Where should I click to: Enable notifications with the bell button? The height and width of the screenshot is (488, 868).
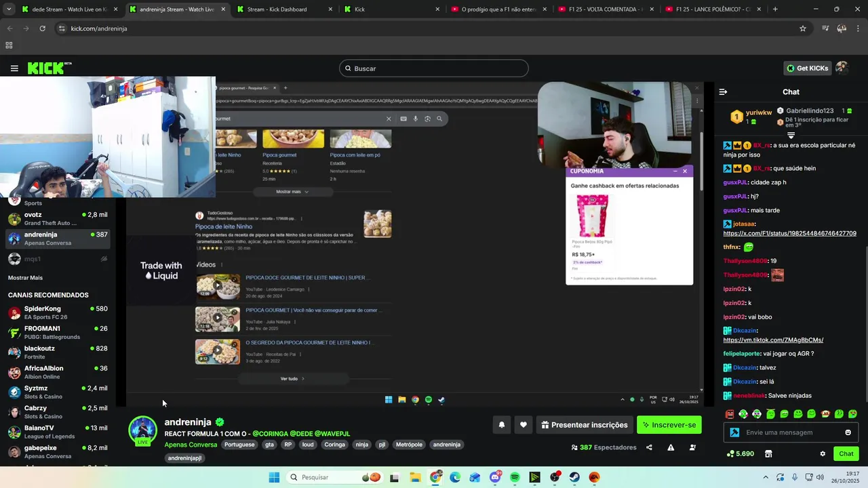502,425
